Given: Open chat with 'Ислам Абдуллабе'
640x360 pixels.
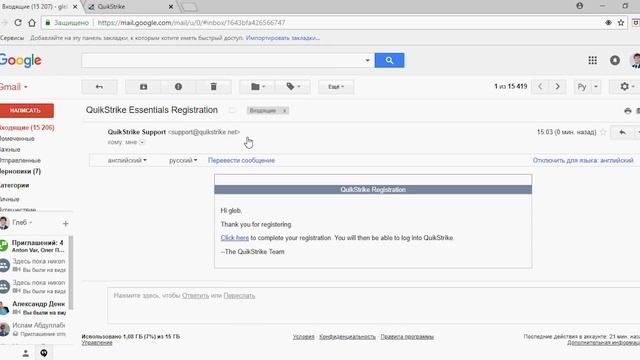Looking at the screenshot, I should (33, 329).
